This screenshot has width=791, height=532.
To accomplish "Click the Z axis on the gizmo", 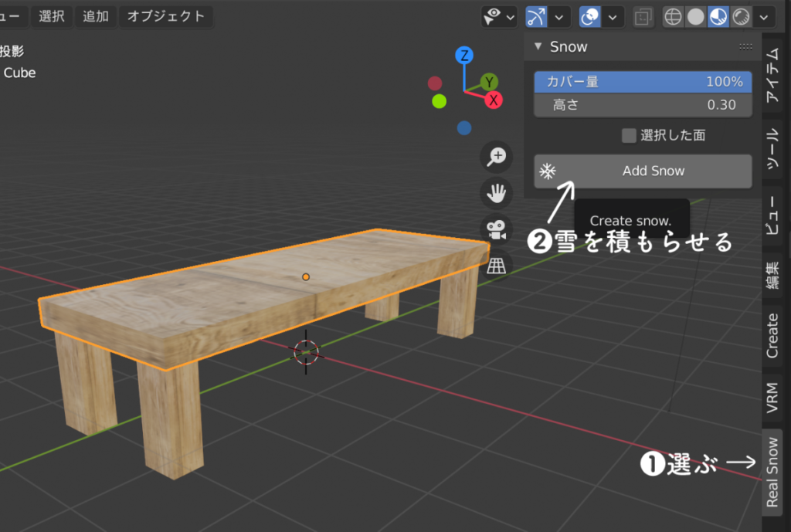I will [464, 55].
